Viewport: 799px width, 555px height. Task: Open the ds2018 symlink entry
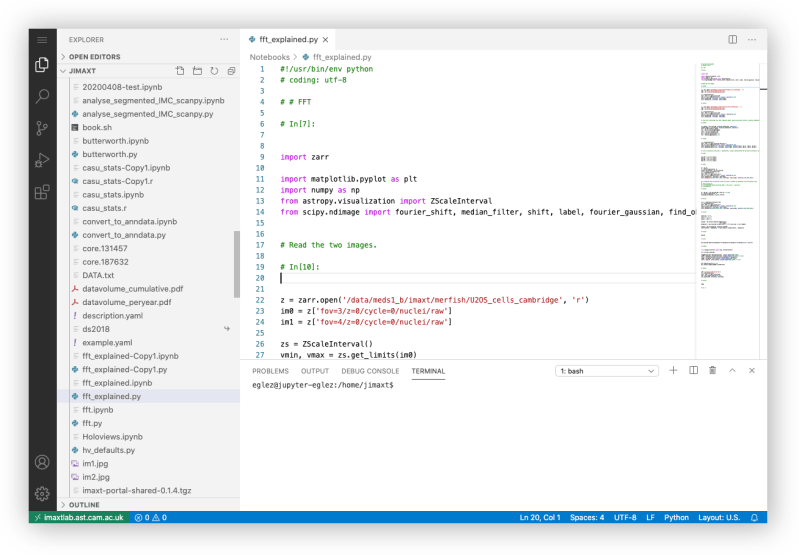point(96,329)
